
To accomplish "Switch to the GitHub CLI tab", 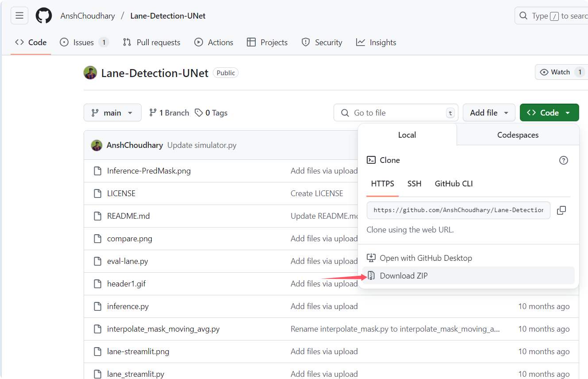I will 453,183.
